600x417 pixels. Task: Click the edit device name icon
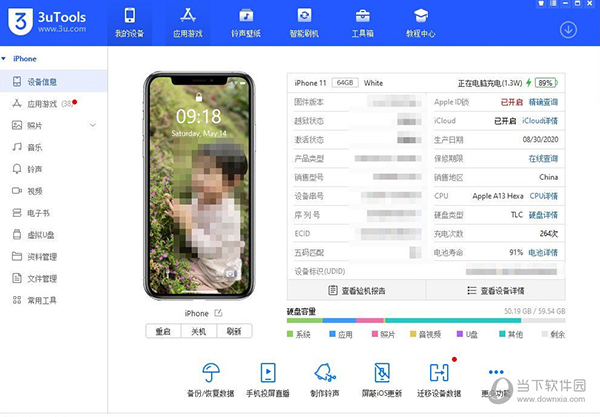click(218, 313)
